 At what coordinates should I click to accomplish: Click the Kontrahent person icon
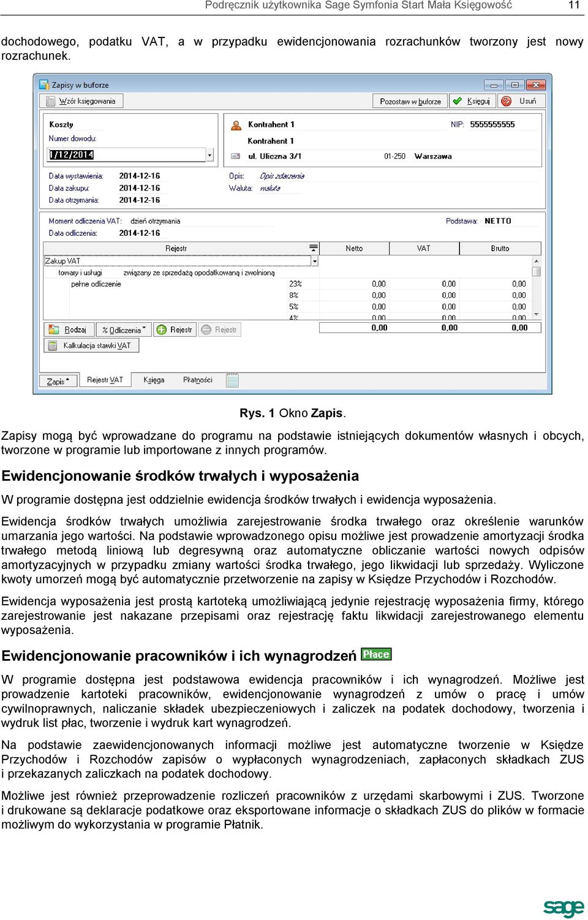[236, 125]
